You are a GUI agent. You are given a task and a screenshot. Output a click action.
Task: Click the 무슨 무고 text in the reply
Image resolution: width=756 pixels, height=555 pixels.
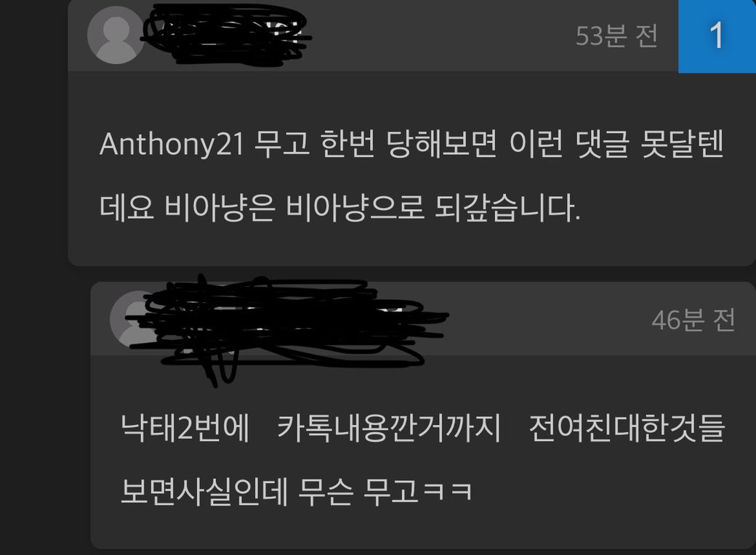[358, 491]
